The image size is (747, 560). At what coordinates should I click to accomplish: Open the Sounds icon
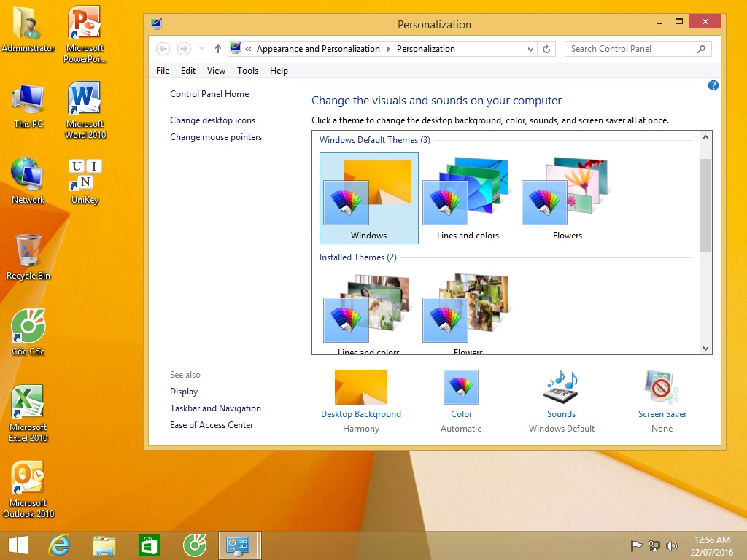(x=561, y=387)
